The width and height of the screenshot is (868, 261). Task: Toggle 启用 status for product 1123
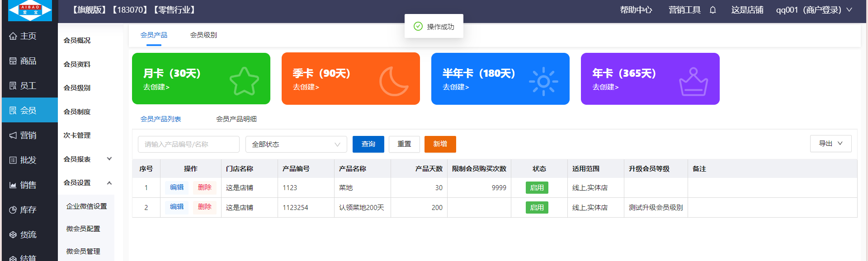click(x=537, y=188)
